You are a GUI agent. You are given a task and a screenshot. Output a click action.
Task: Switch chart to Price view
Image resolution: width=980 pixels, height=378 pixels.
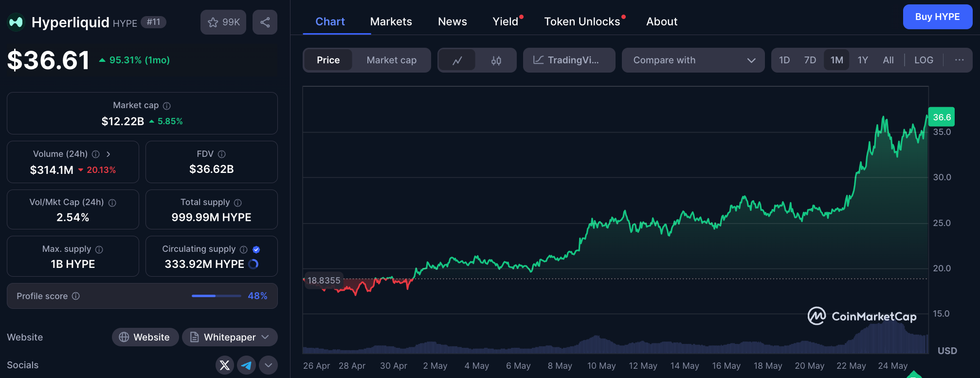coord(328,60)
